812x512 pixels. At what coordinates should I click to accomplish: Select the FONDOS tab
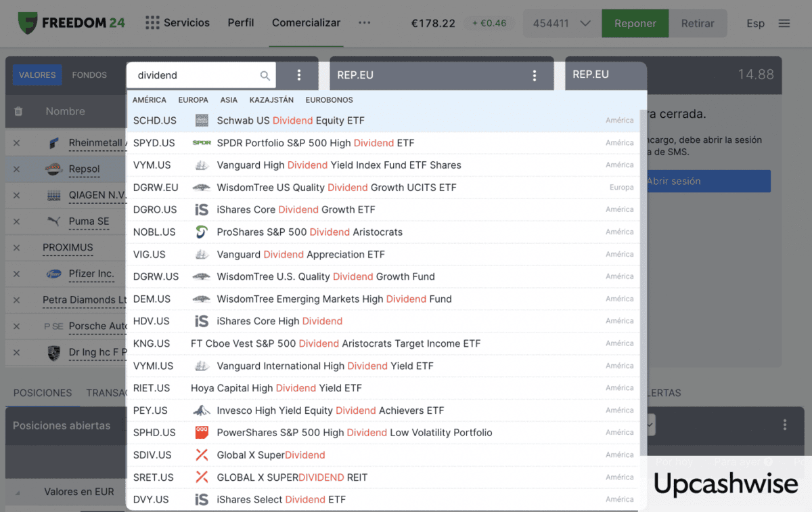coord(89,74)
